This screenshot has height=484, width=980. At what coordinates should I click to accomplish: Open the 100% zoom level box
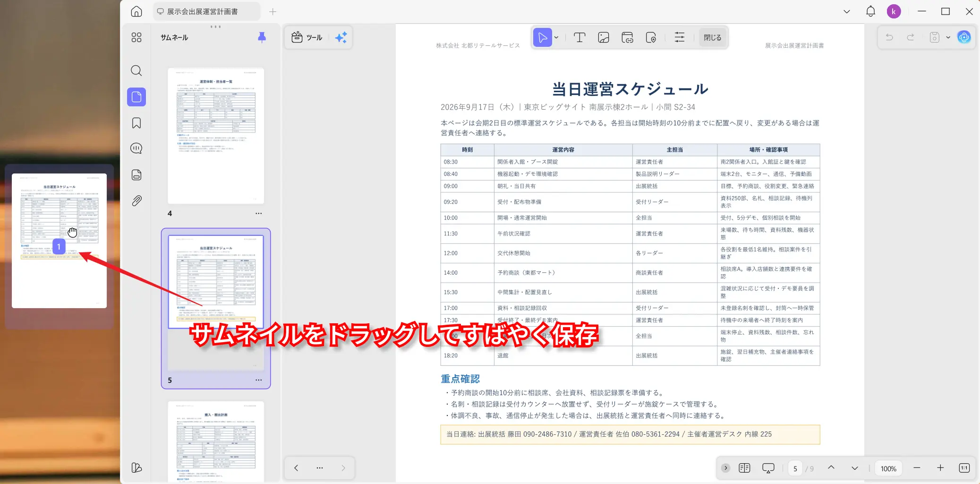[888, 468]
